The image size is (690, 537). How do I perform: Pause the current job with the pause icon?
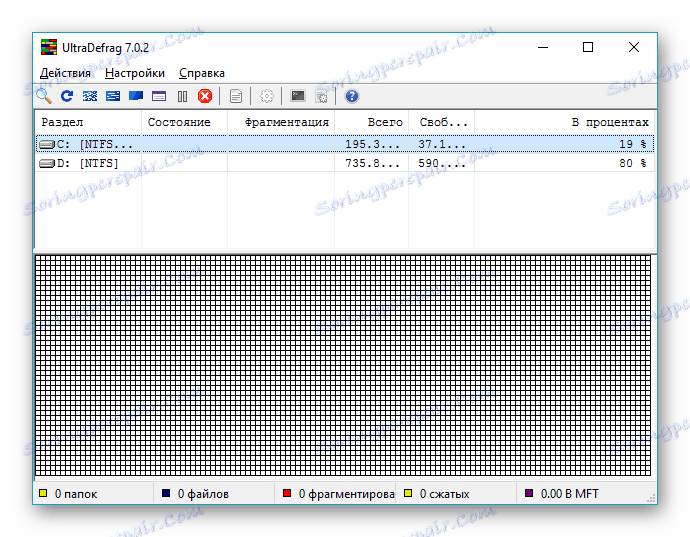(x=182, y=96)
